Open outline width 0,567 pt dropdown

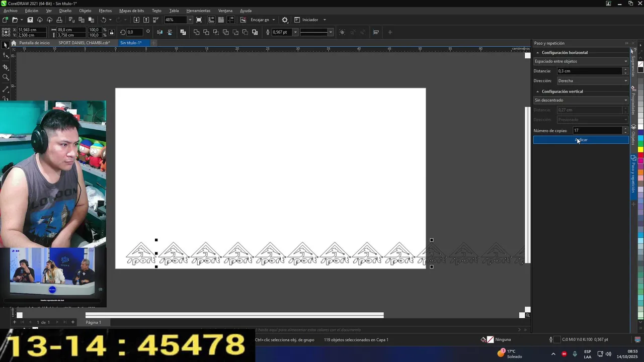point(295,32)
